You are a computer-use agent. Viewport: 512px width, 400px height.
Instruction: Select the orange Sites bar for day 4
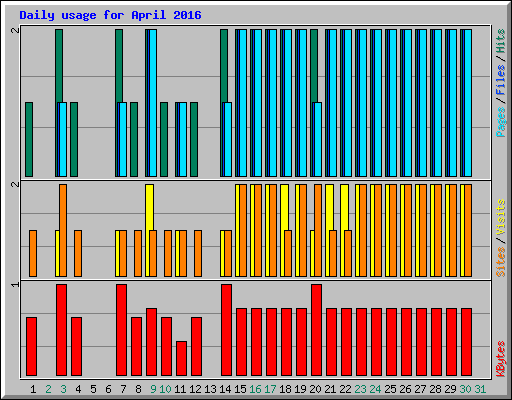pos(78,253)
